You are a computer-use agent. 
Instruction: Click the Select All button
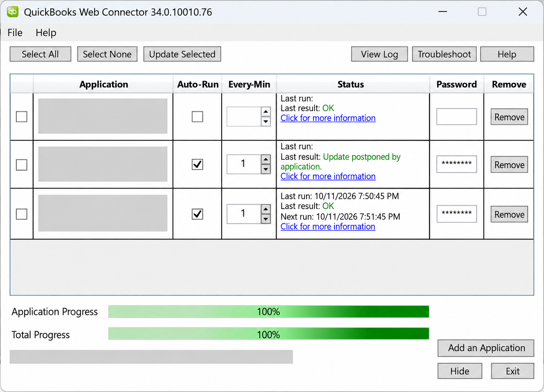click(x=41, y=54)
